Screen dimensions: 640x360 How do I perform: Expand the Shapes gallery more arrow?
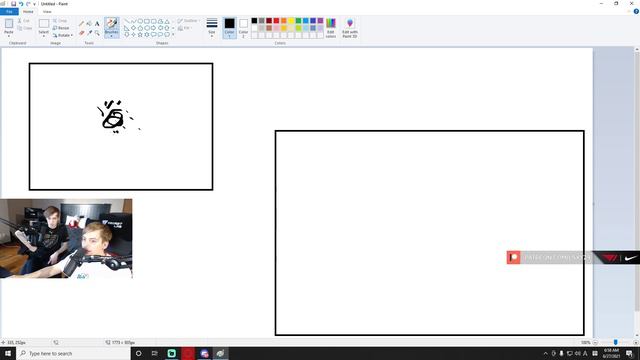click(x=173, y=35)
